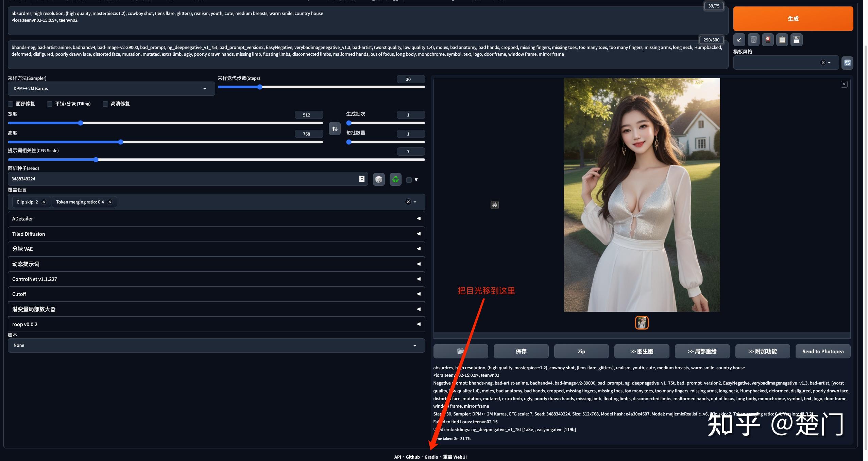The width and height of the screenshot is (868, 461).
Task: Click the dice icon to randomize seed
Action: coord(379,179)
